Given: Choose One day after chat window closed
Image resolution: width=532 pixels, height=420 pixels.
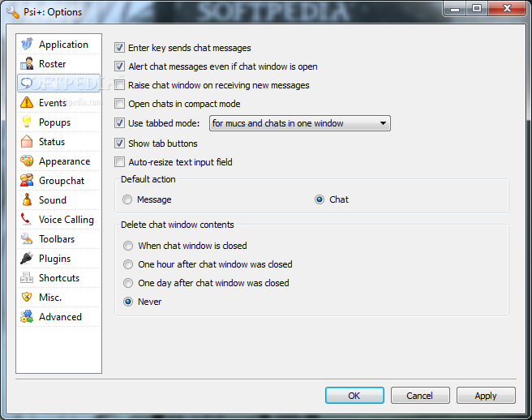Looking at the screenshot, I should click(128, 283).
